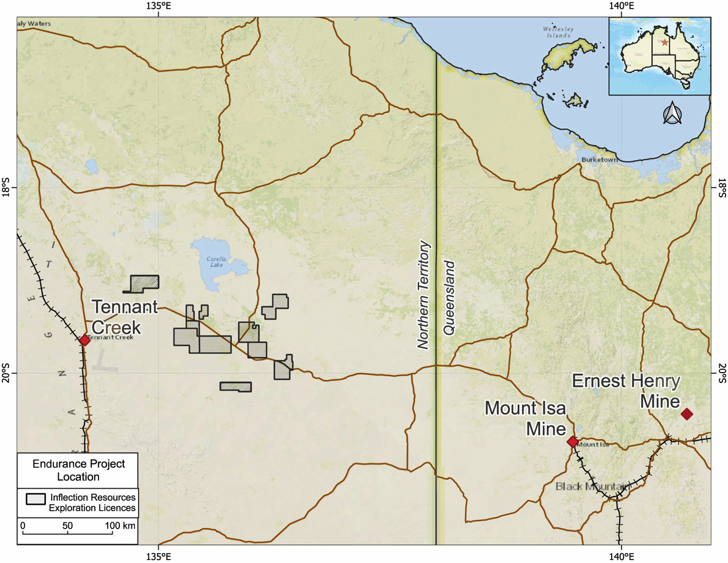Click the Burketown place label
The width and height of the screenshot is (728, 563).
(x=599, y=160)
